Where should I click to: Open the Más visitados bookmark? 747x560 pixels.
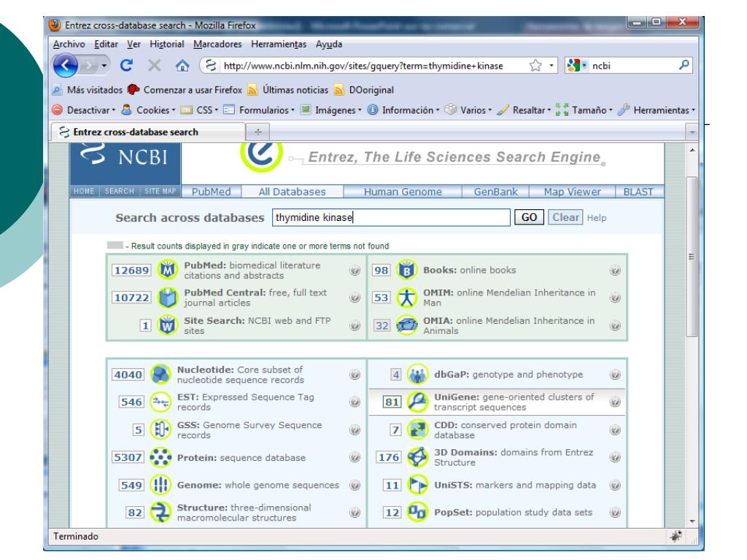(x=88, y=90)
